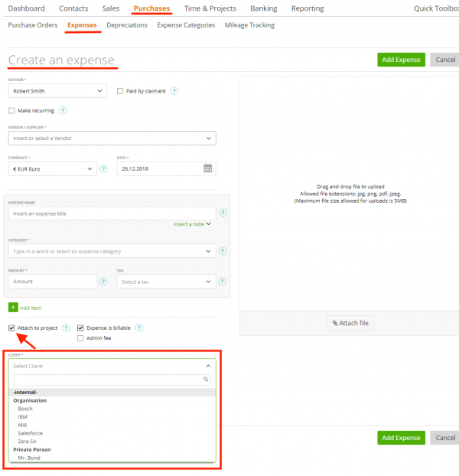This screenshot has height=476, width=459.
Task: Open the date calendar picker icon
Action: click(x=208, y=168)
